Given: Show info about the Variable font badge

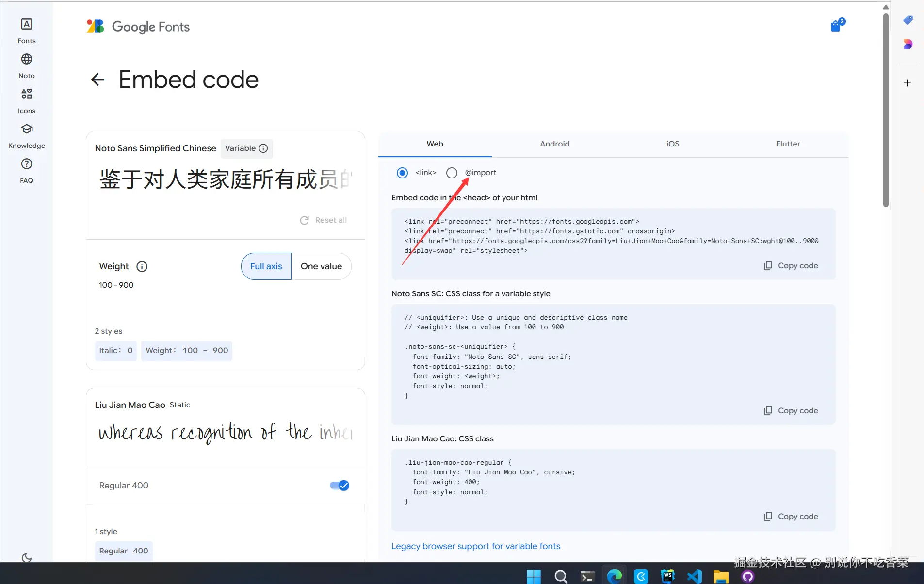Looking at the screenshot, I should pos(263,148).
